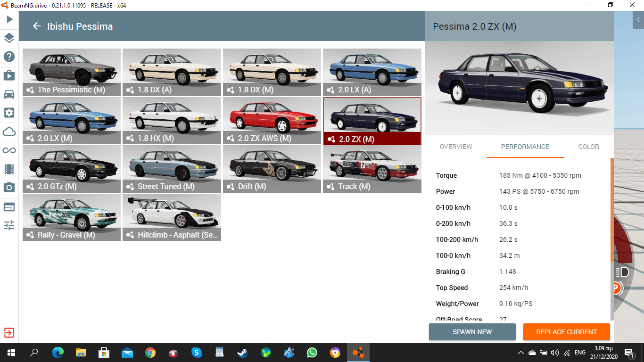
Task: Open Microsoft Edge from the taskbar
Action: click(x=58, y=353)
